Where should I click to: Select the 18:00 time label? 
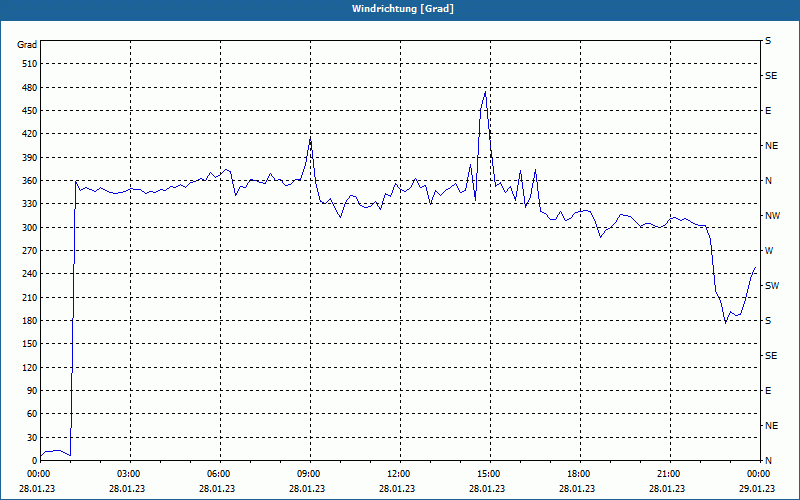pyautogui.click(x=578, y=473)
